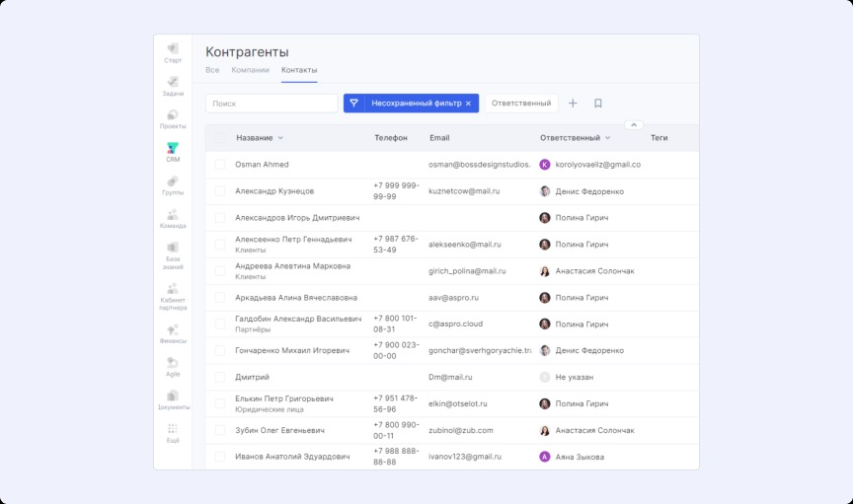Click the Ответственный filter button

521,104
